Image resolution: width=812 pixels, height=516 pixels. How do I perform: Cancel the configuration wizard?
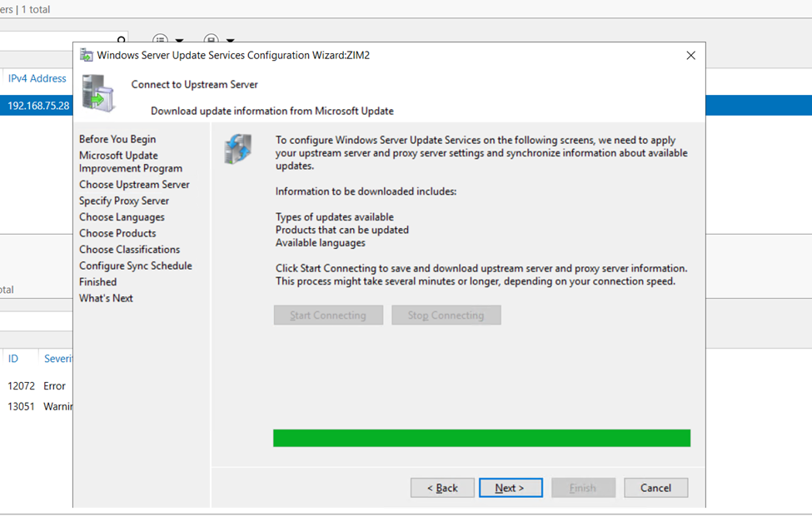point(655,488)
